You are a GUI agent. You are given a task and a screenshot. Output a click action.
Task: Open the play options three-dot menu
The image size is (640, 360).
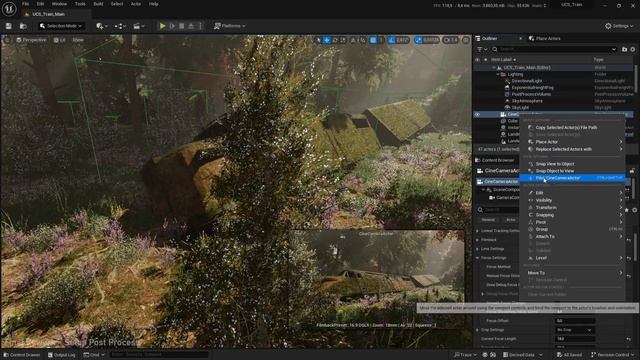tap(200, 26)
